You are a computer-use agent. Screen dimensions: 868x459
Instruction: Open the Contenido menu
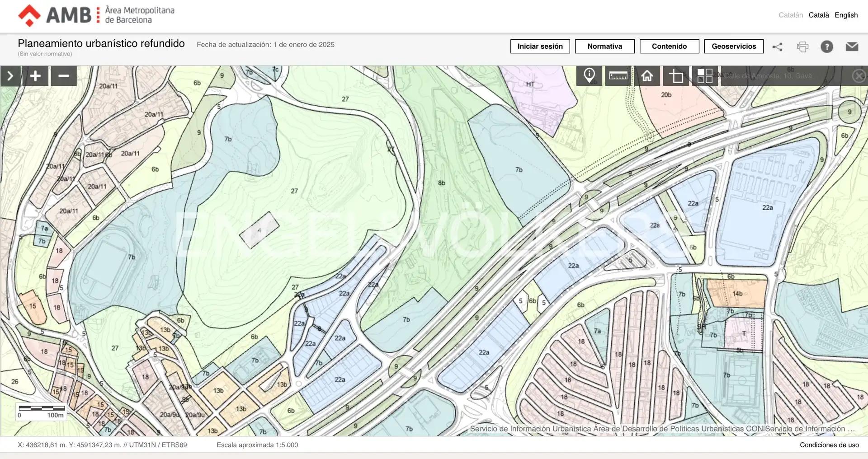click(x=670, y=47)
